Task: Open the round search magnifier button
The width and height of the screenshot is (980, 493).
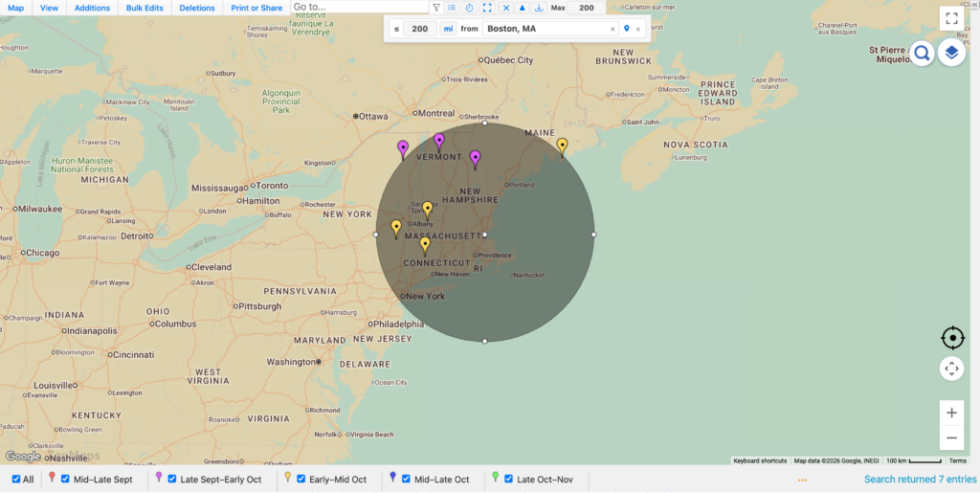Action: click(922, 54)
